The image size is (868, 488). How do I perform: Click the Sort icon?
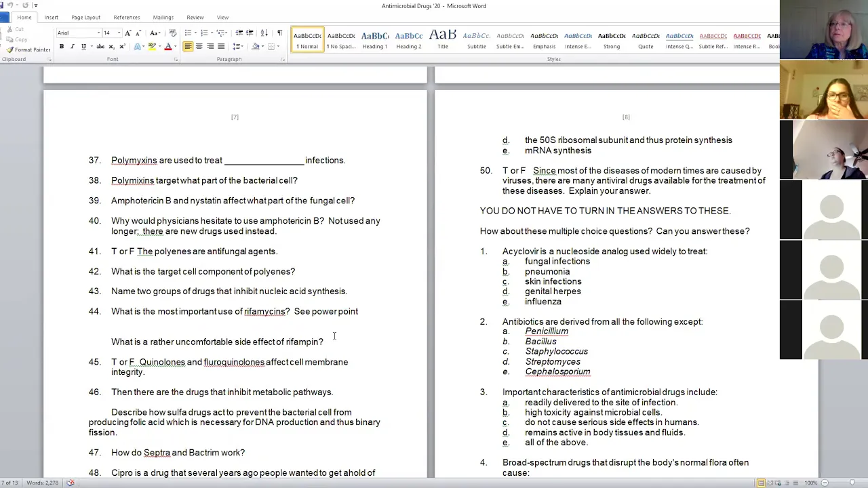264,33
